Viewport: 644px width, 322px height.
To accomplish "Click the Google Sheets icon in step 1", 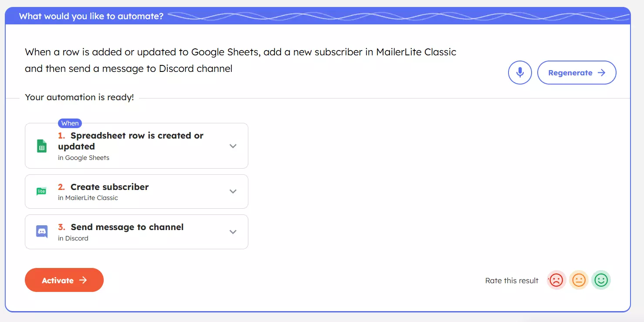I will coord(42,146).
